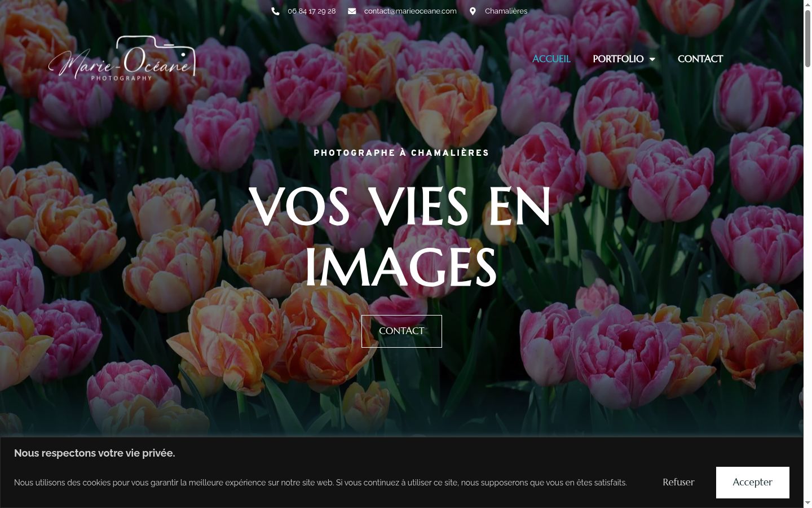Click the map pin location icon

[x=473, y=11]
